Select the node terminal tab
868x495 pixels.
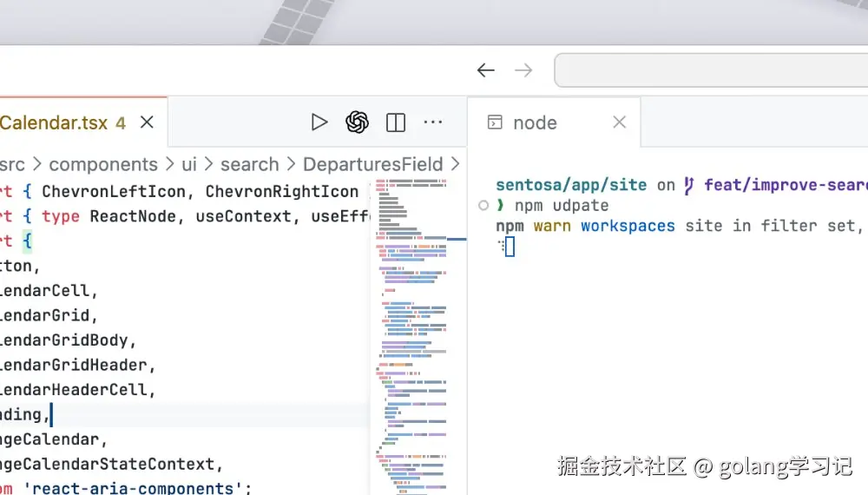[x=554, y=122]
